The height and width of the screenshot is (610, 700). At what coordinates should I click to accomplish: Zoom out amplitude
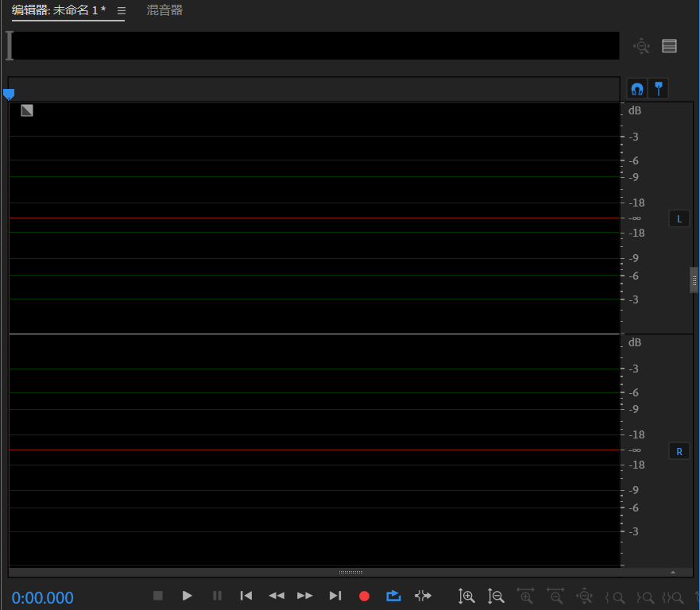click(496, 596)
